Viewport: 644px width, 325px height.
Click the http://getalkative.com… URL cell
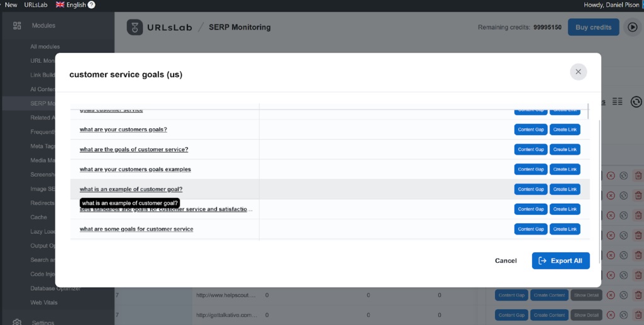coord(226,315)
